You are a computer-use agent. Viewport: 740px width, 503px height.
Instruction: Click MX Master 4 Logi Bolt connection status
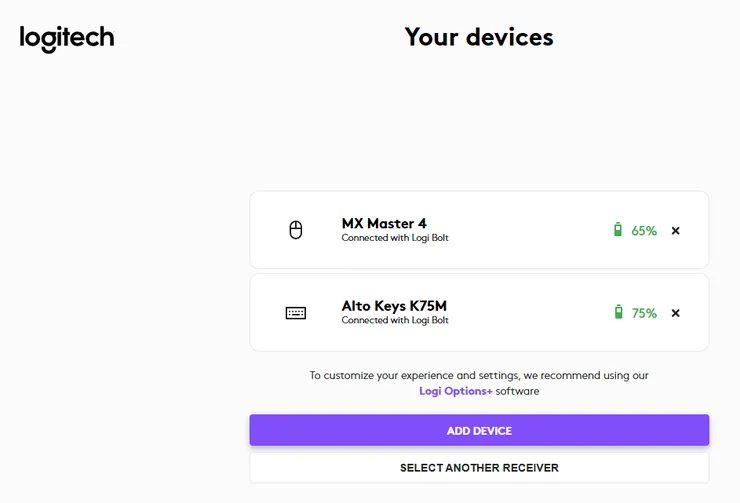[x=395, y=238]
